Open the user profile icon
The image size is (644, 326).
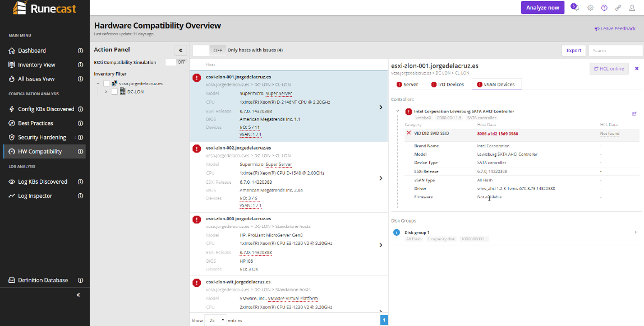(x=632, y=8)
